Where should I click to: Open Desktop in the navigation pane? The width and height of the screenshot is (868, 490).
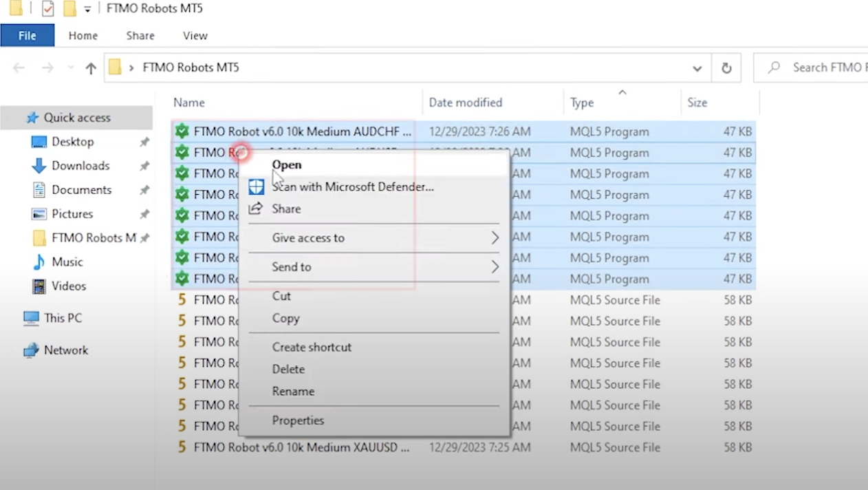point(72,142)
